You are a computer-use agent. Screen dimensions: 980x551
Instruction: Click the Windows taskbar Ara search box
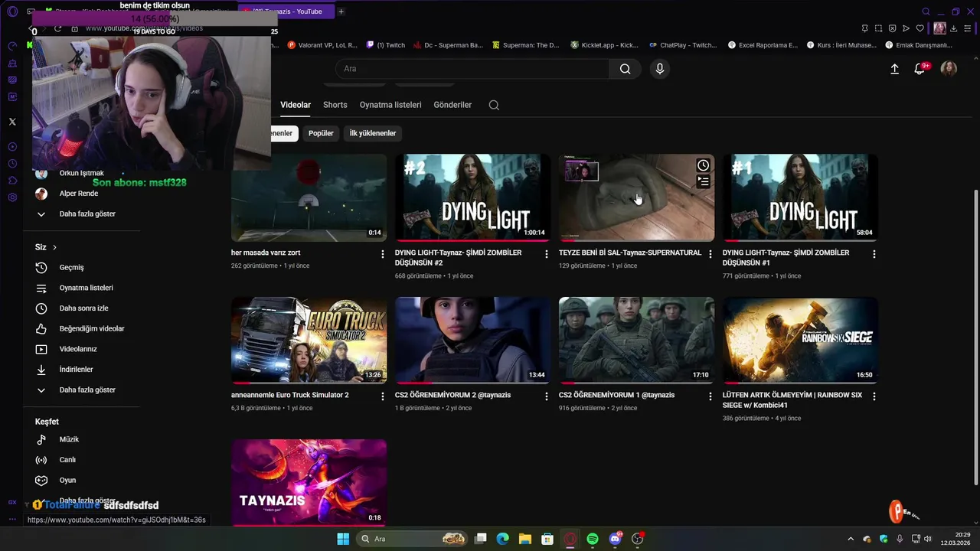click(413, 539)
